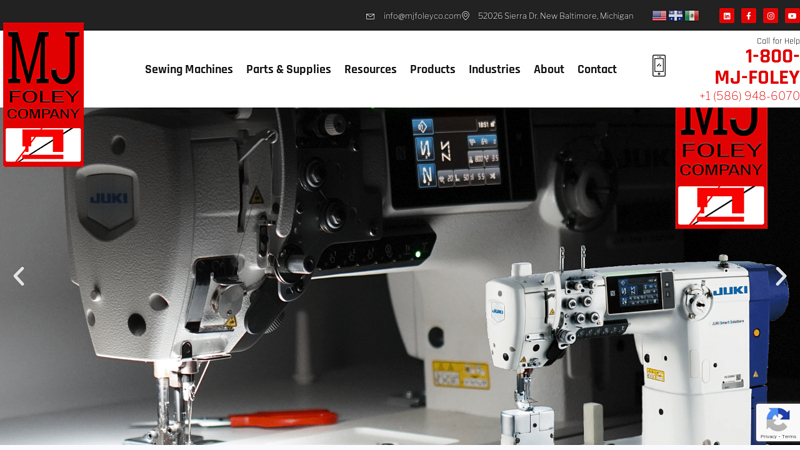The image size is (800, 450).
Task: Open the Products menu
Action: 433,69
